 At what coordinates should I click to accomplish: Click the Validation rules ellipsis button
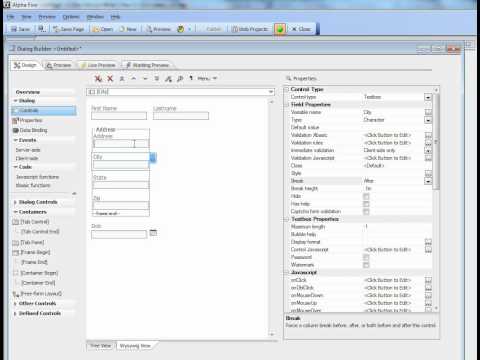click(428, 143)
